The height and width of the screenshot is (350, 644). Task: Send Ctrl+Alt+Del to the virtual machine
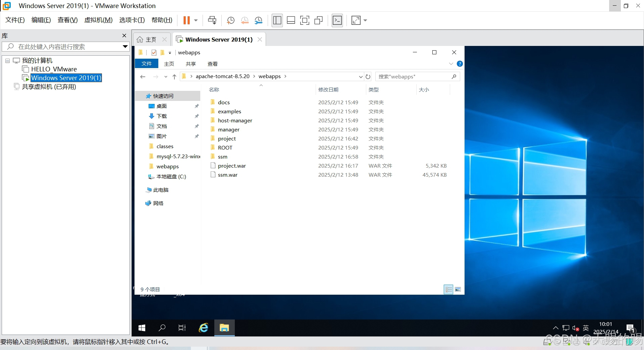tap(212, 20)
